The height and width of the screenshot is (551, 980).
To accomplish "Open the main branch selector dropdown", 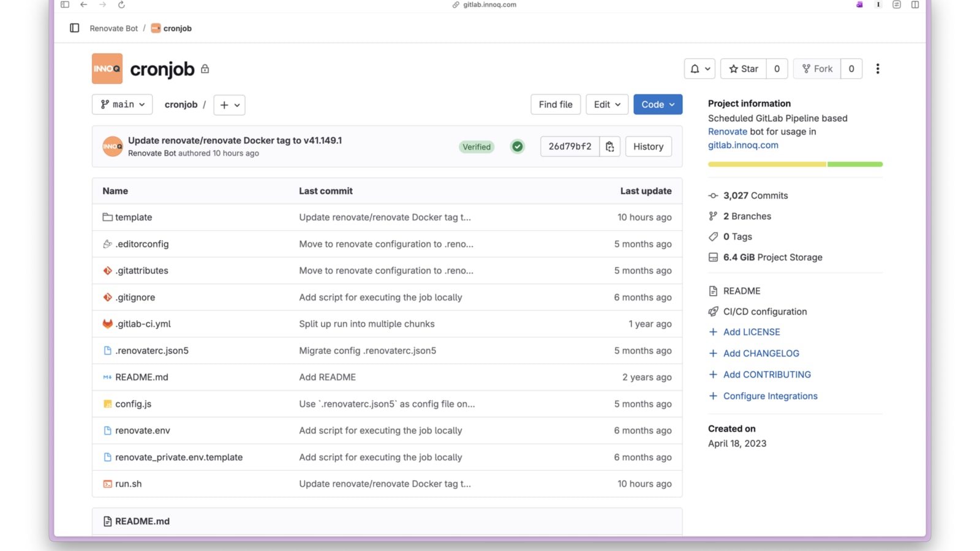I will point(123,105).
